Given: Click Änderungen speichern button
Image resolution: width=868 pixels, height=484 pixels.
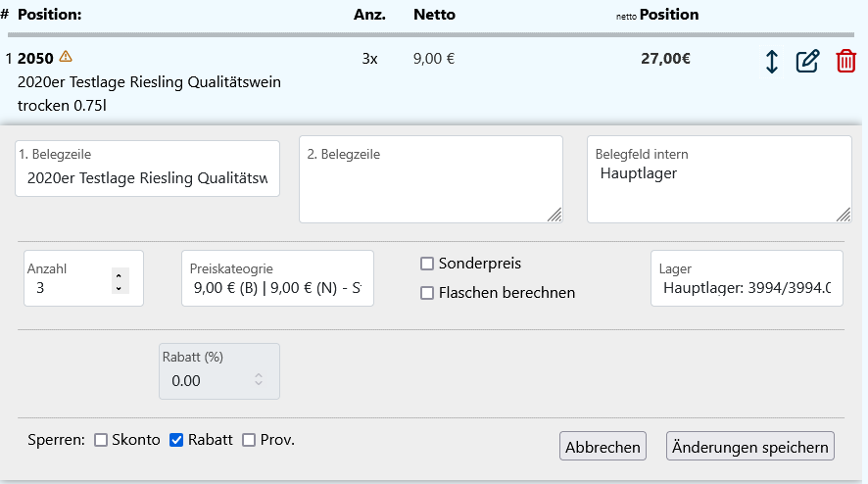Looking at the screenshot, I should 749,447.
